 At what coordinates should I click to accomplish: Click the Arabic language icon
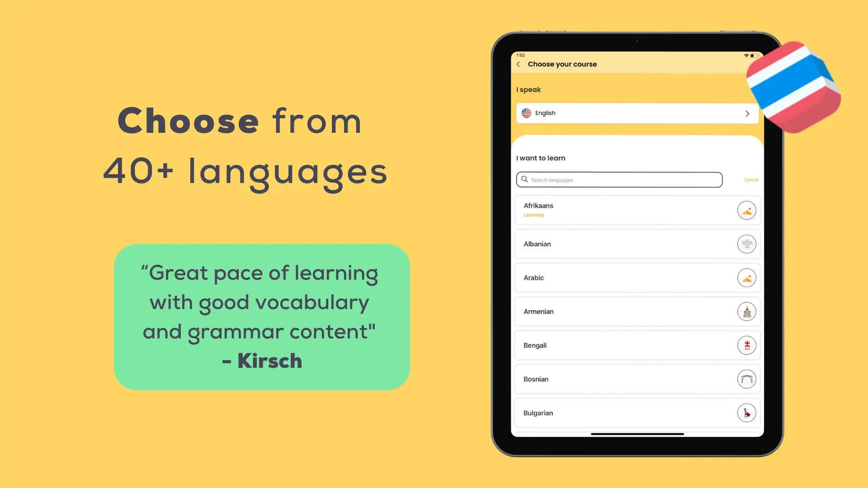pos(746,278)
